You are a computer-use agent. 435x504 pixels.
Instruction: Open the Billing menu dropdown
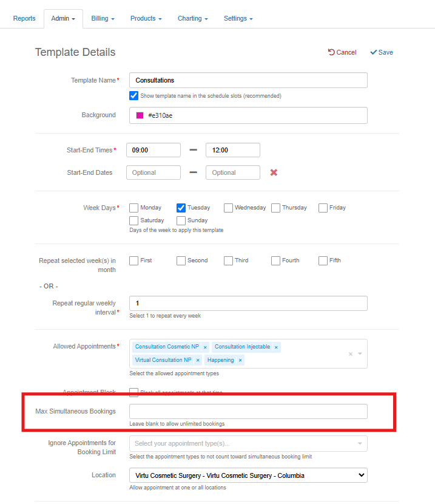click(103, 18)
